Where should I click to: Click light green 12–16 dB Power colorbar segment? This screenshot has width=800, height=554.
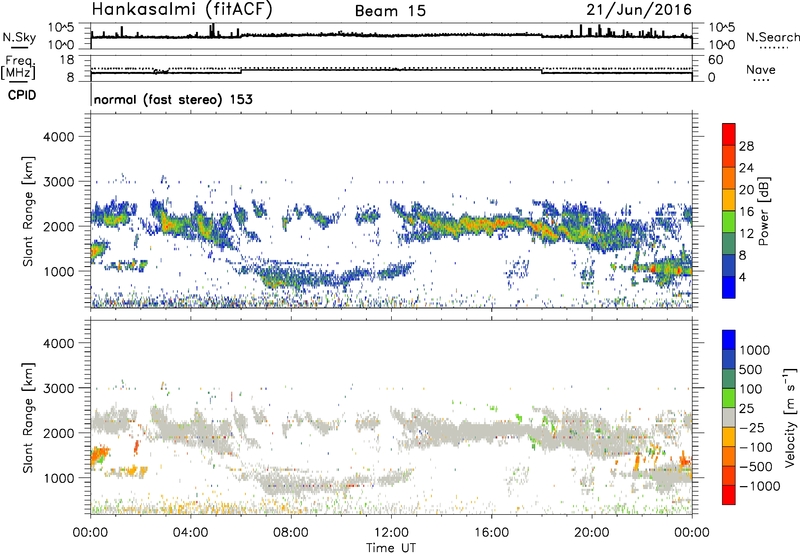[x=729, y=222]
